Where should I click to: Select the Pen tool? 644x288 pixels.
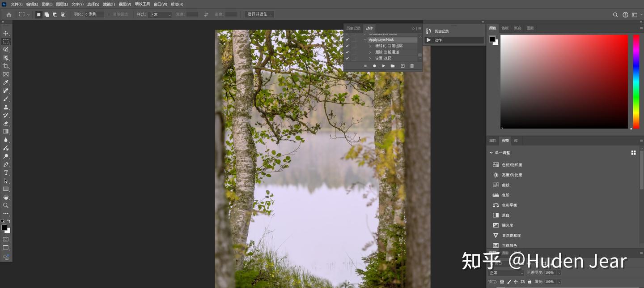click(6, 164)
